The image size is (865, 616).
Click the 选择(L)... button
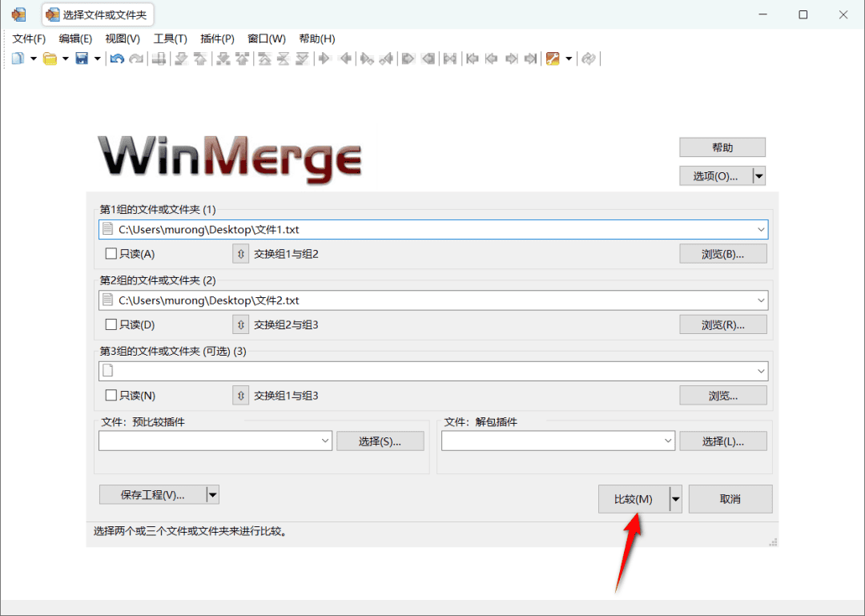coord(723,441)
